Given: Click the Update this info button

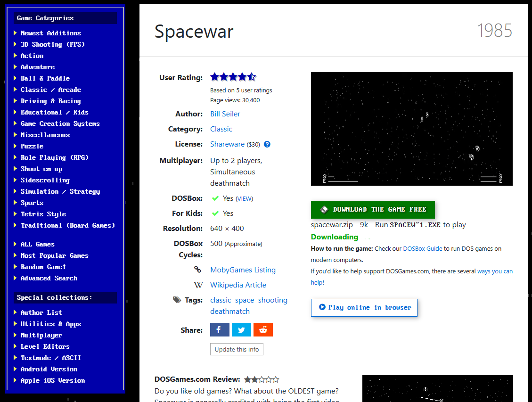Looking at the screenshot, I should [x=237, y=349].
